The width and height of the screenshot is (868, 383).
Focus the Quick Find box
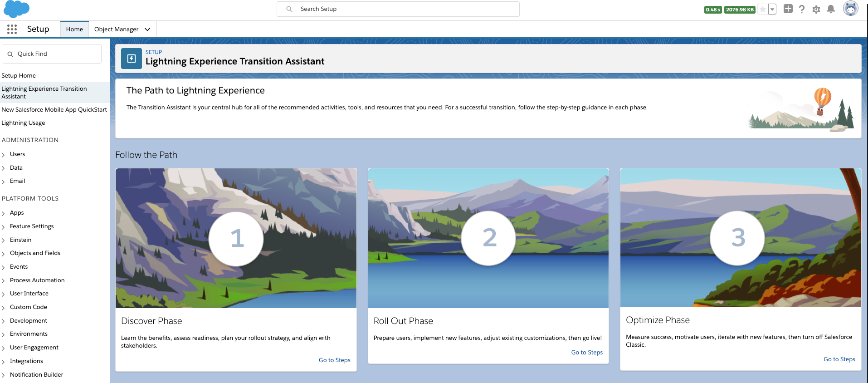click(x=52, y=54)
